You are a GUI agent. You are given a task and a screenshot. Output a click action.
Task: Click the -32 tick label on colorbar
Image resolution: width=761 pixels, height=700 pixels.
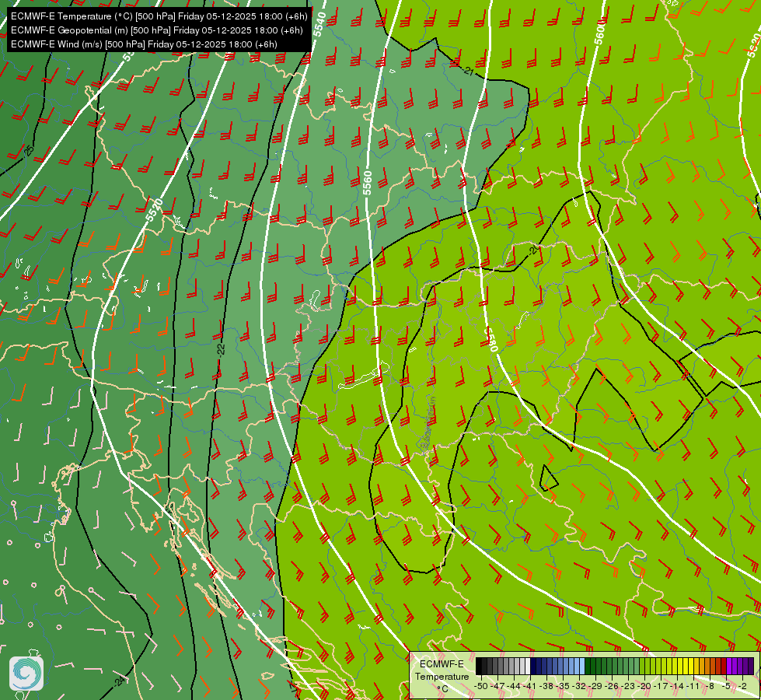[580, 686]
